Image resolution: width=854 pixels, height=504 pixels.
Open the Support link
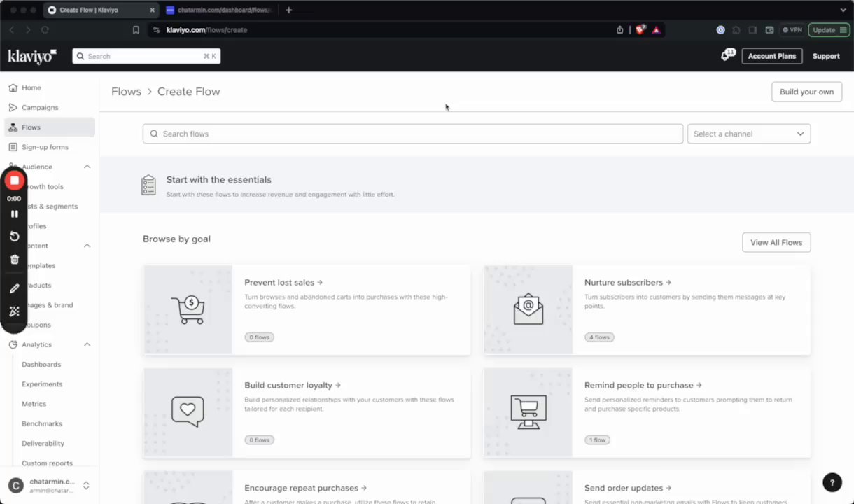pyautogui.click(x=826, y=56)
